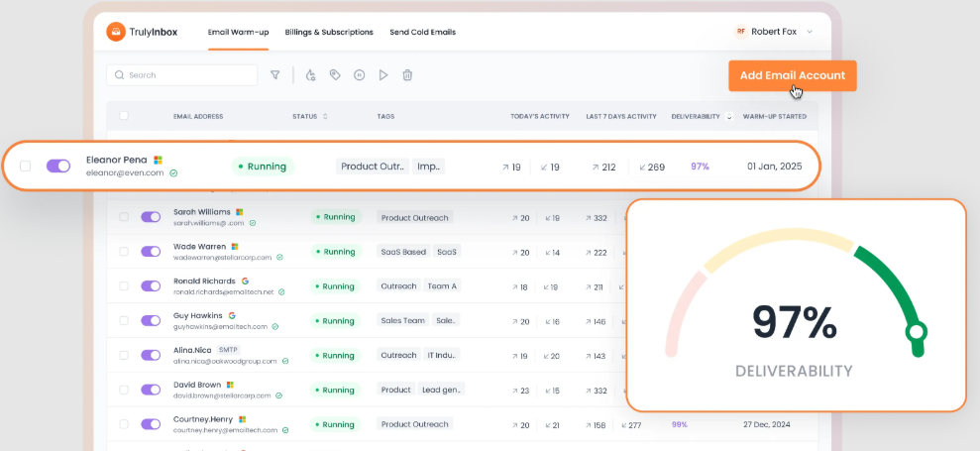Open the filter funnel icon

[275, 75]
